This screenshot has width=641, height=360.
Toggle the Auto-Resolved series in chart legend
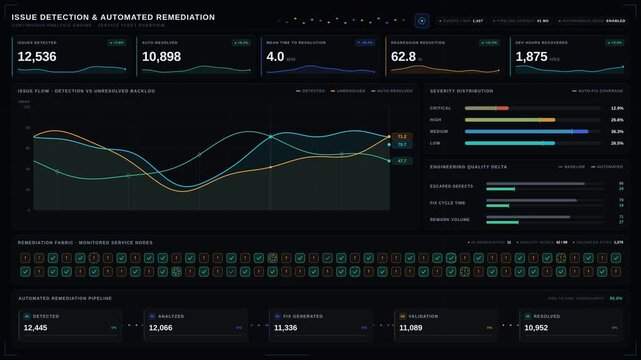392,91
